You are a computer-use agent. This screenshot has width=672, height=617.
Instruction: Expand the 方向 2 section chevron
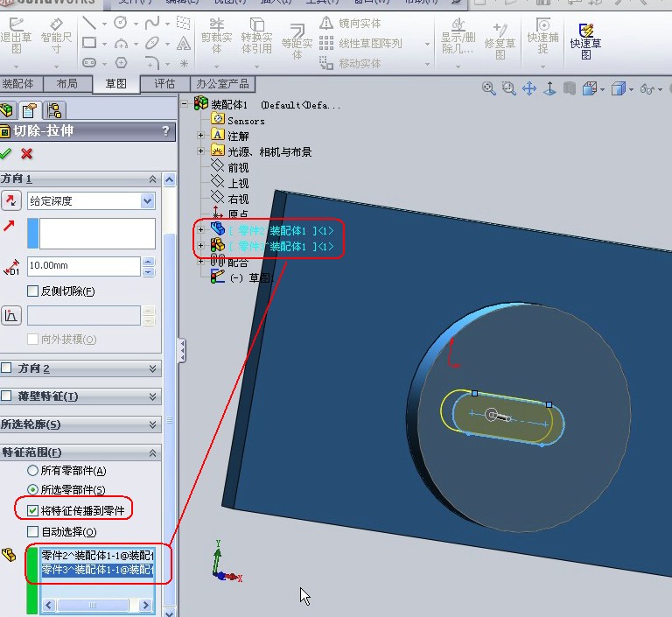click(x=152, y=368)
